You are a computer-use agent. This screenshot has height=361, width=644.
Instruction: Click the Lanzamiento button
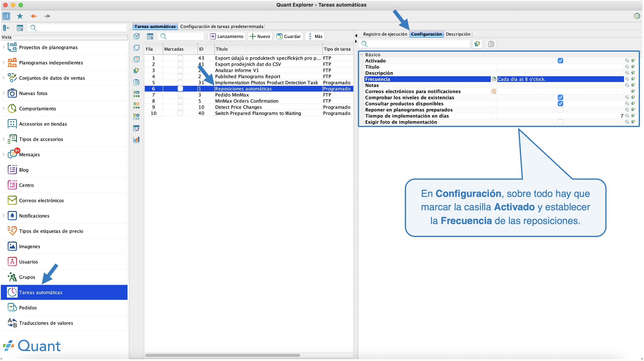(226, 36)
